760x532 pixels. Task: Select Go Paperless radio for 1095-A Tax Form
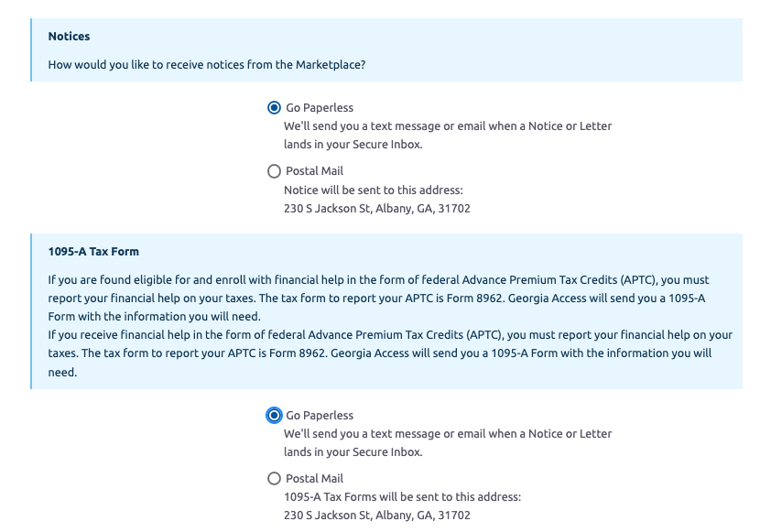click(274, 415)
